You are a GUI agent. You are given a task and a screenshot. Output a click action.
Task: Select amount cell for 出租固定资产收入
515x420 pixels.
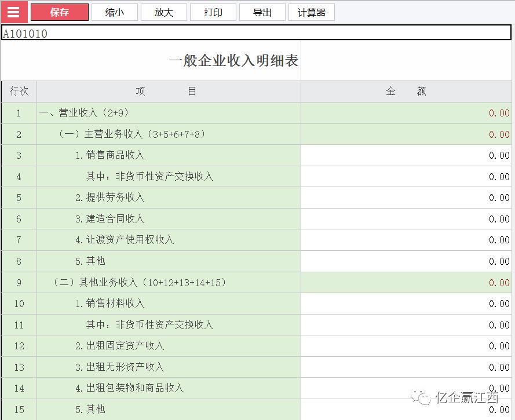[x=406, y=346]
